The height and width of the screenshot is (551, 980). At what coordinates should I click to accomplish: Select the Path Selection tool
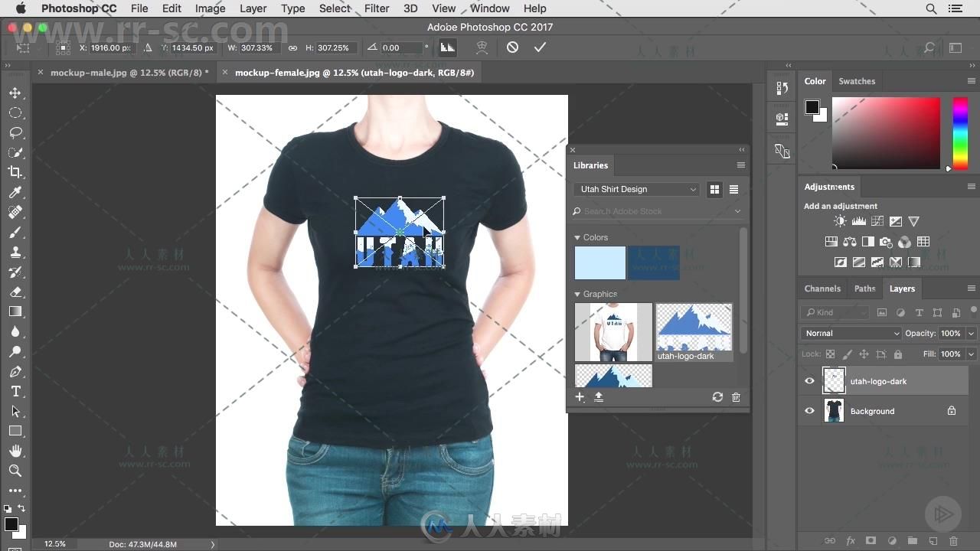click(x=15, y=411)
